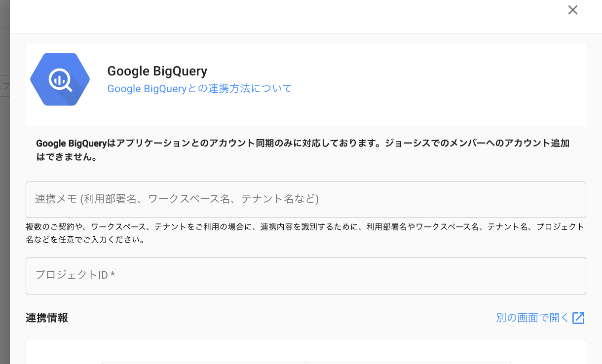The height and width of the screenshot is (364, 602).
Task: Click the 連携情報 section heading
Action: click(x=47, y=318)
